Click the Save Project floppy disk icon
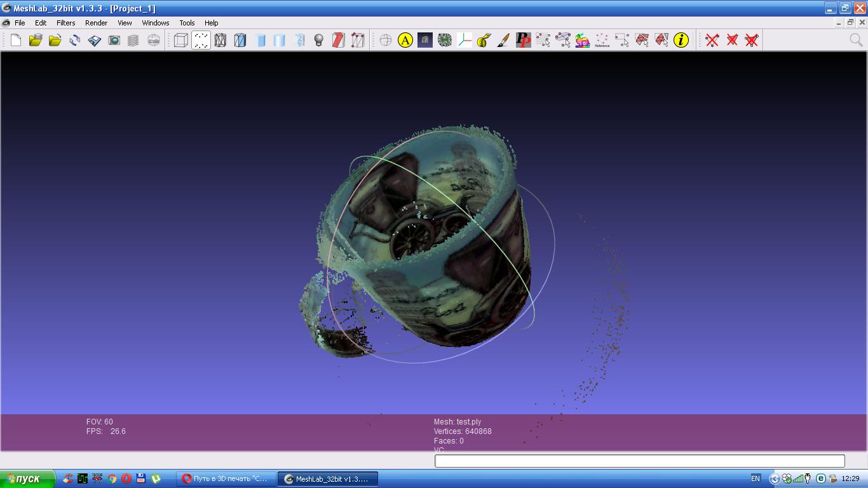 pos(94,40)
